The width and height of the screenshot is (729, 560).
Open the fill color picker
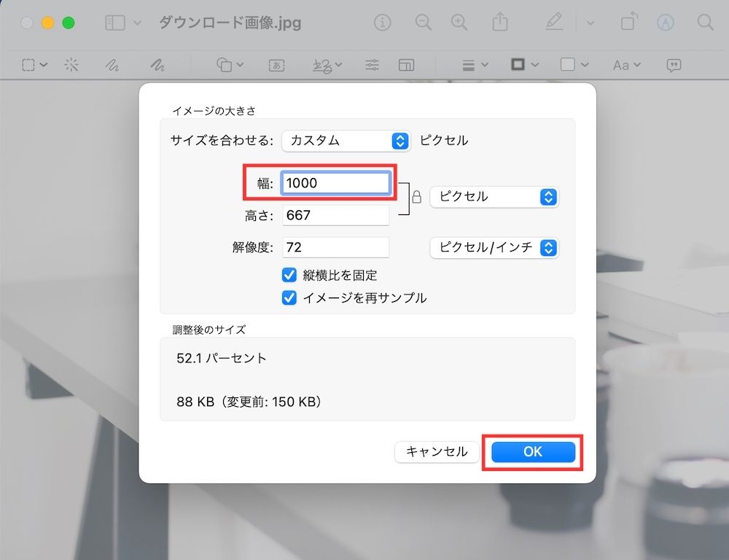pos(574,65)
